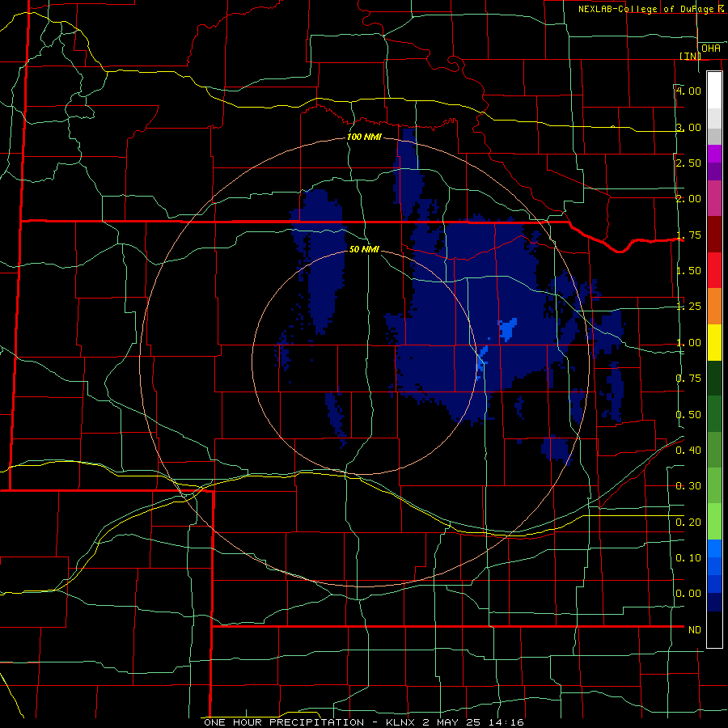Screen dimensions: 728x728
Task: Pick the darkest green legend swatch
Action: pos(714,378)
